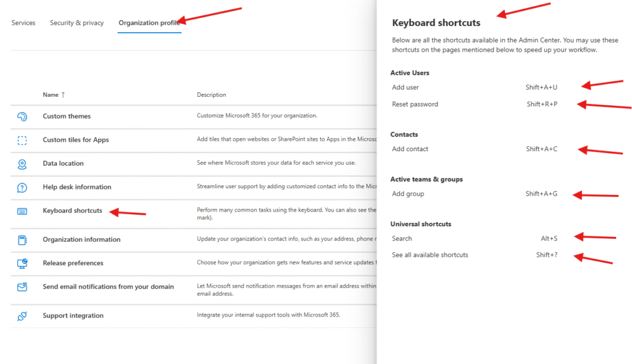
Task: Select the Organization profile tab
Action: pyautogui.click(x=149, y=23)
